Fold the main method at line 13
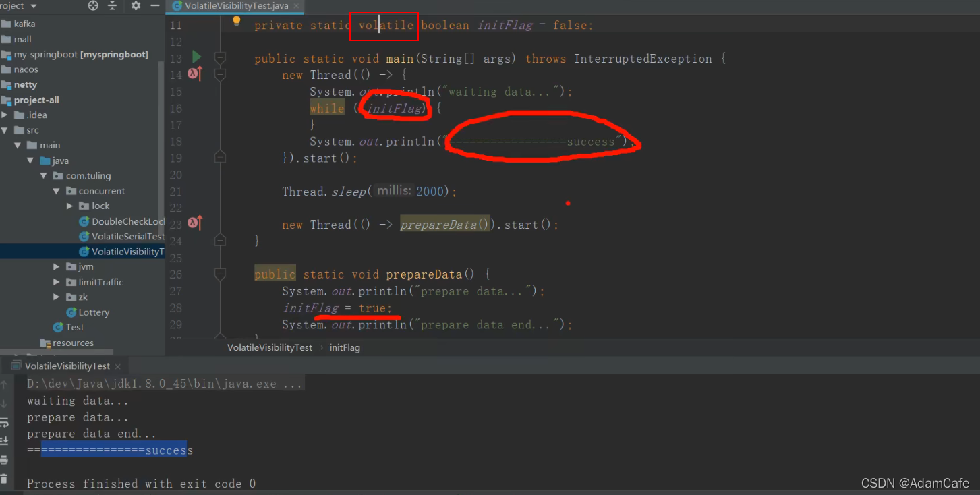The width and height of the screenshot is (980, 495). 220,57
